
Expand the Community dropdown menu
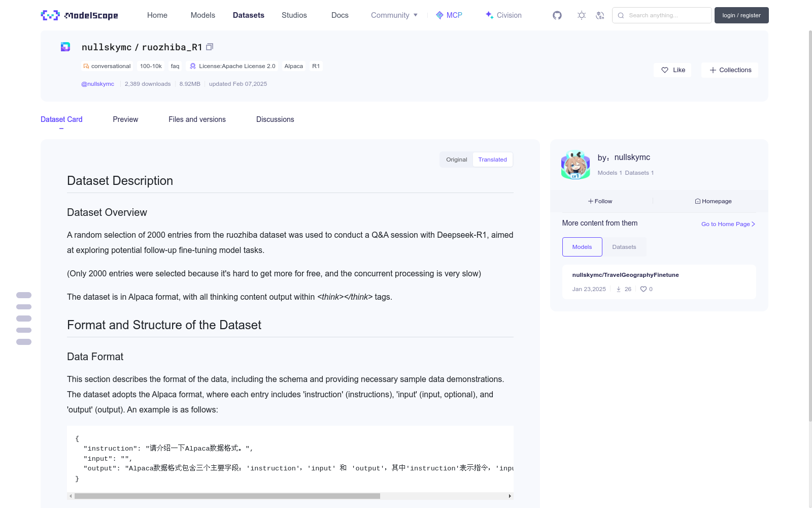(394, 15)
